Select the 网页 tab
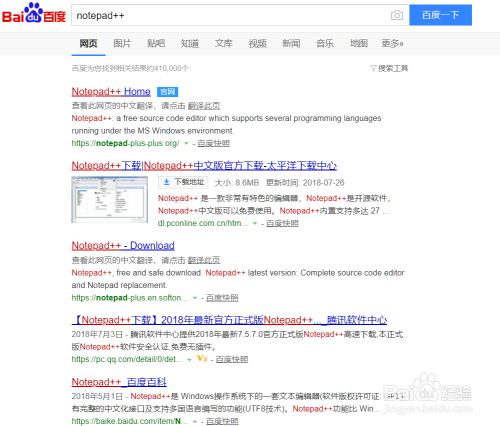500x426 pixels. pyautogui.click(x=88, y=43)
